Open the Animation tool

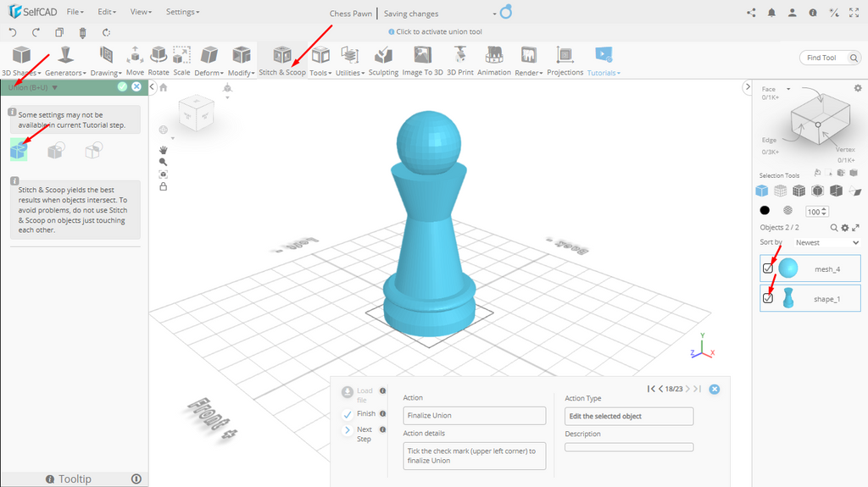coord(493,56)
